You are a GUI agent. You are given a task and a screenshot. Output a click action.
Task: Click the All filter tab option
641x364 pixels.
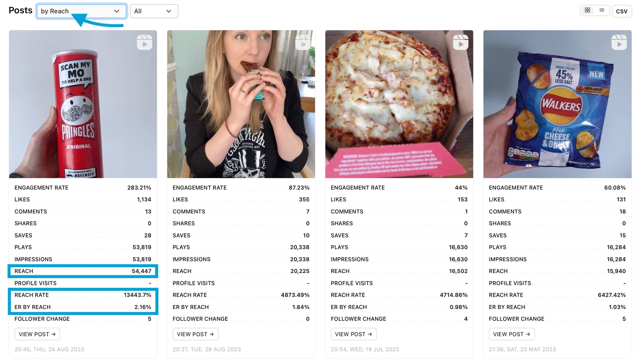pyautogui.click(x=153, y=11)
